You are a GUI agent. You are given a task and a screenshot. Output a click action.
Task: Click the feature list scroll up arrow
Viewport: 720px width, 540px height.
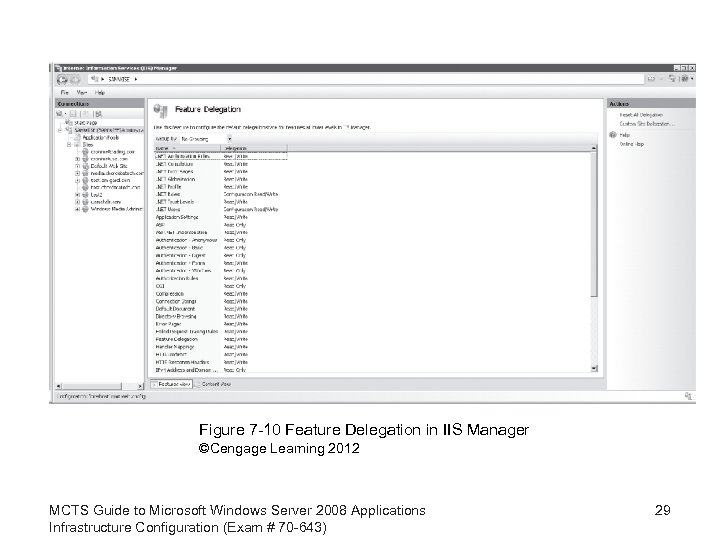coord(594,148)
